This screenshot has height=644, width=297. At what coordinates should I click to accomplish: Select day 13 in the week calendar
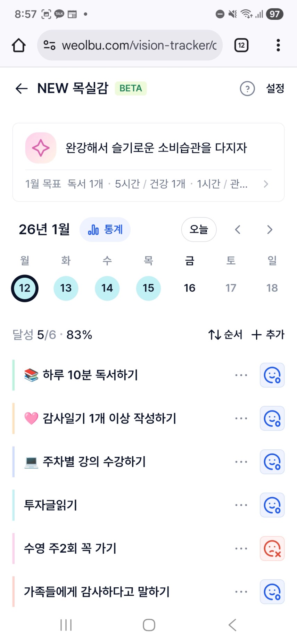66,288
